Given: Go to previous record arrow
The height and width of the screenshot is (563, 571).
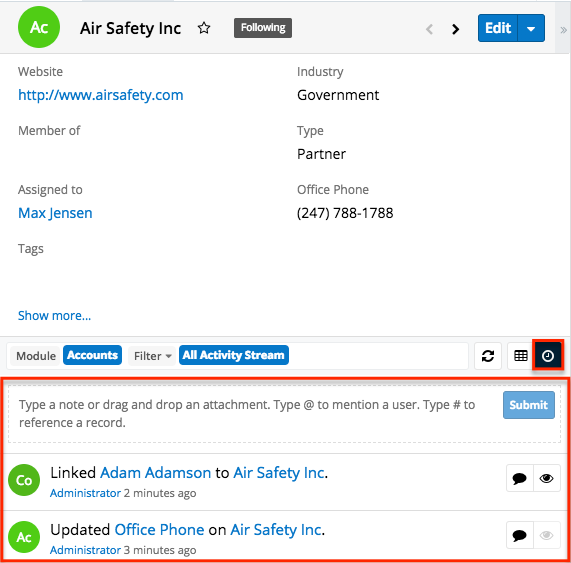Looking at the screenshot, I should coord(430,29).
